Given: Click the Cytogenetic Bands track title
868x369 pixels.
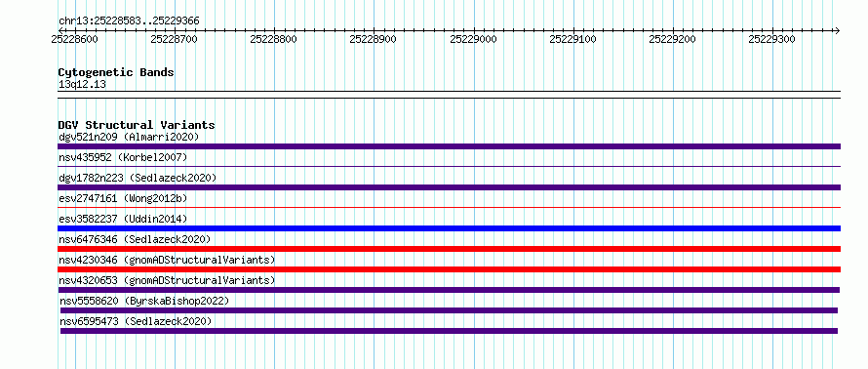Looking at the screenshot, I should pos(116,72).
